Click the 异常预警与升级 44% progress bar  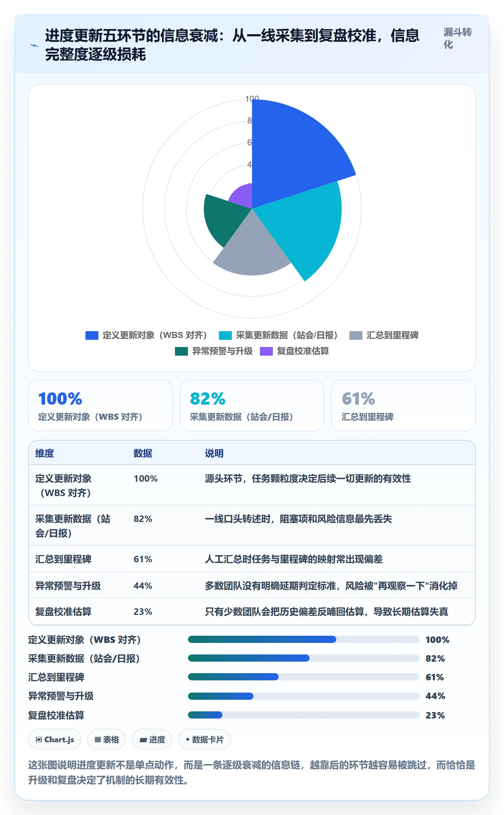click(303, 696)
